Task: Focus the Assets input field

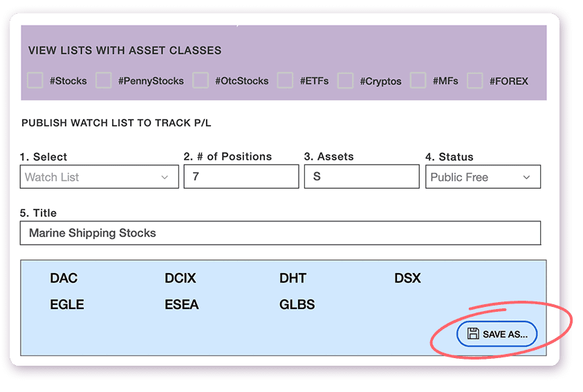Action: pos(362,177)
